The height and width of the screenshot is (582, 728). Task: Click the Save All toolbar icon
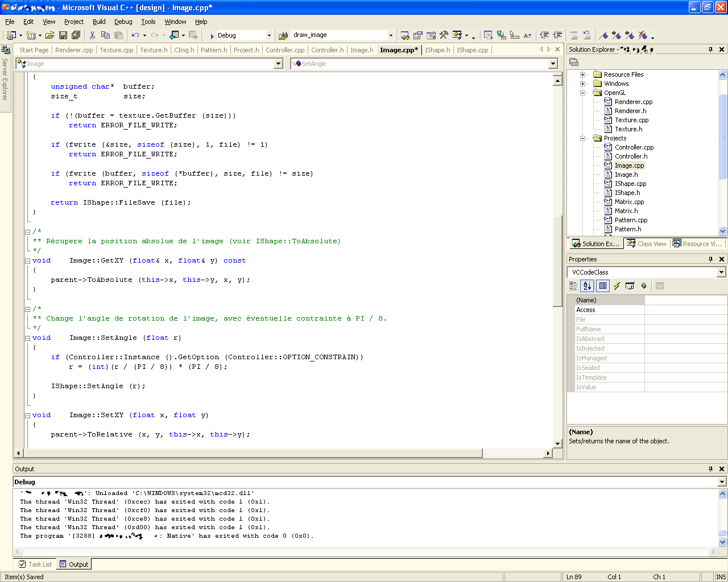pos(76,35)
